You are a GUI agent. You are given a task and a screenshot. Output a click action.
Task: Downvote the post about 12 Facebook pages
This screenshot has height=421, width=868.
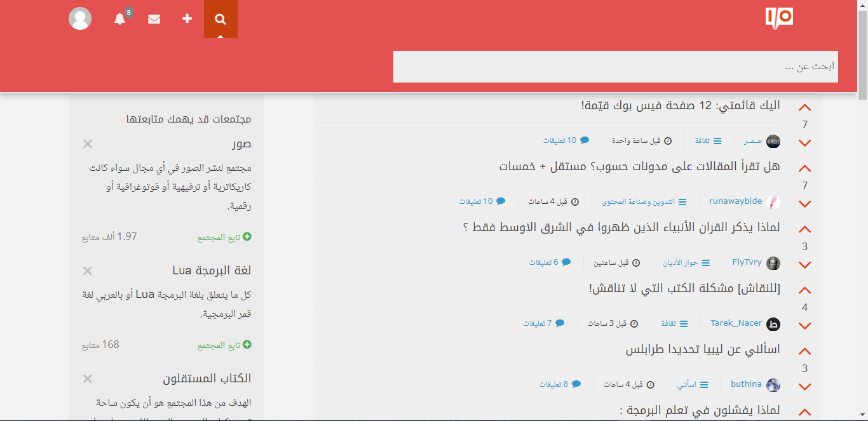click(x=804, y=144)
